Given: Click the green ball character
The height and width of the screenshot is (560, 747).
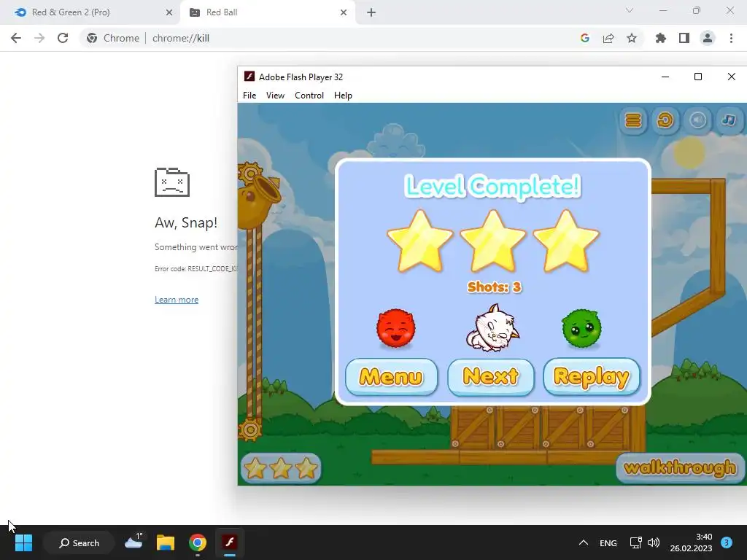Looking at the screenshot, I should [x=581, y=327].
